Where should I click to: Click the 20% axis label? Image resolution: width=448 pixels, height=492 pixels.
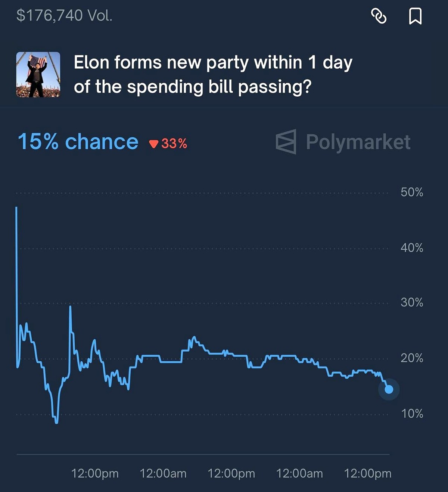pos(412,358)
